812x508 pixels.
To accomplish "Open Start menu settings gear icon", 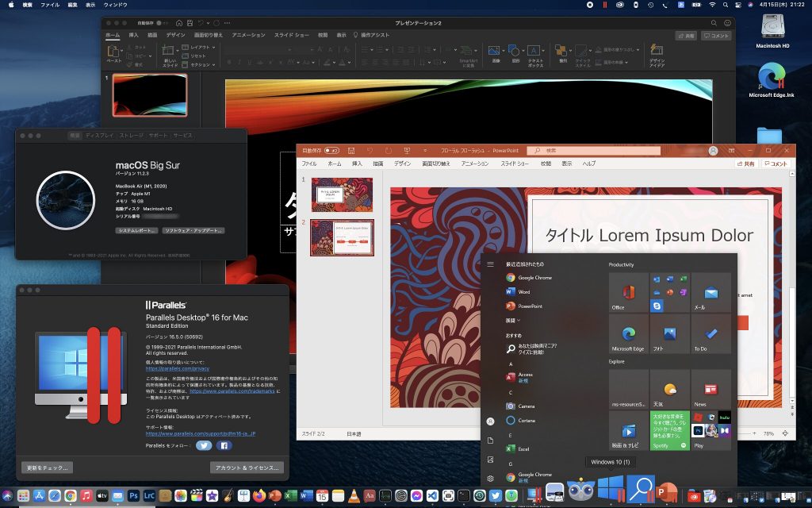I will coord(491,478).
